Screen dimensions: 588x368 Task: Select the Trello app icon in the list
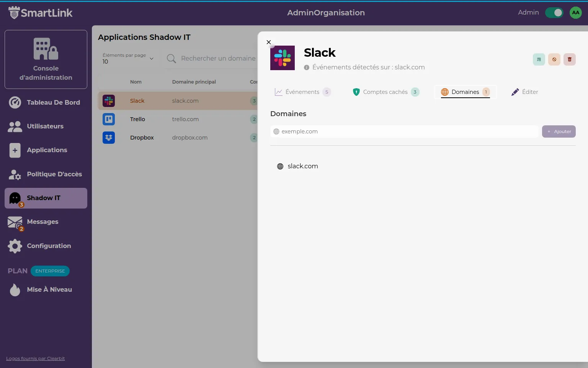pos(109,119)
